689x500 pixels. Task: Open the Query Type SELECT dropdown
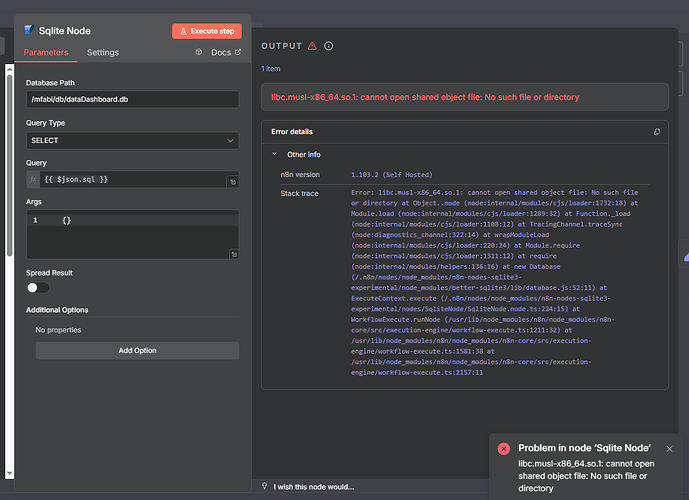click(x=132, y=141)
